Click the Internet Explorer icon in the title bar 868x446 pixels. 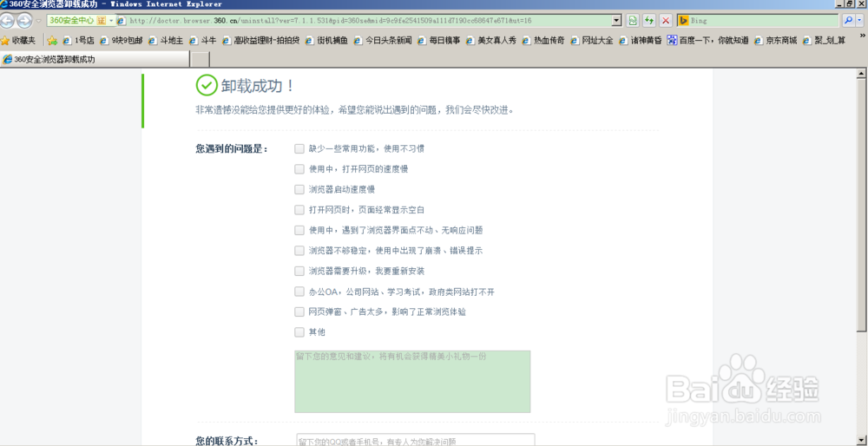(x=4, y=3)
